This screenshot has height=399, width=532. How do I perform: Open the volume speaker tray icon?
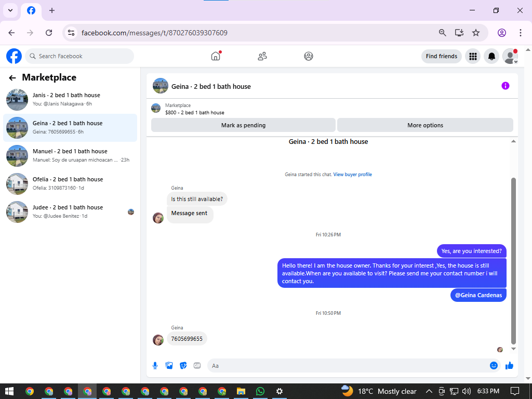(x=467, y=391)
